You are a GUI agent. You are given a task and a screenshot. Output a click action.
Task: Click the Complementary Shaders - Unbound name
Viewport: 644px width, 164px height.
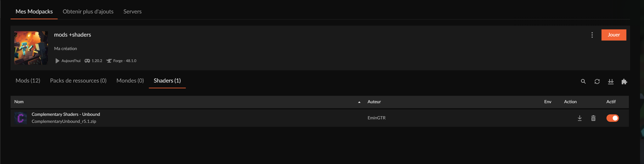[66, 114]
